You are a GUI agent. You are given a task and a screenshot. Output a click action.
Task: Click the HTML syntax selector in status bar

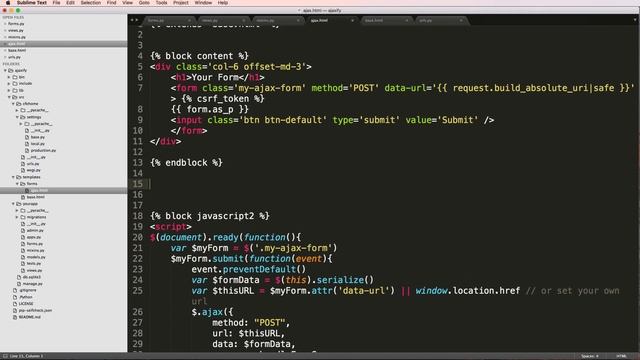click(x=622, y=356)
